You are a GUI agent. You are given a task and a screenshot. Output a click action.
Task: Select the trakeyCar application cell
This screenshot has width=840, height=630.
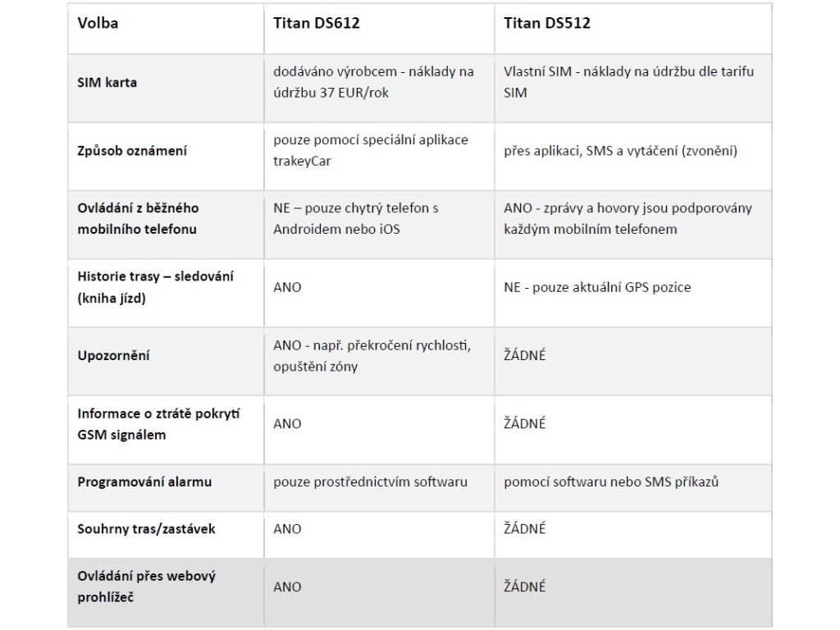(371, 150)
